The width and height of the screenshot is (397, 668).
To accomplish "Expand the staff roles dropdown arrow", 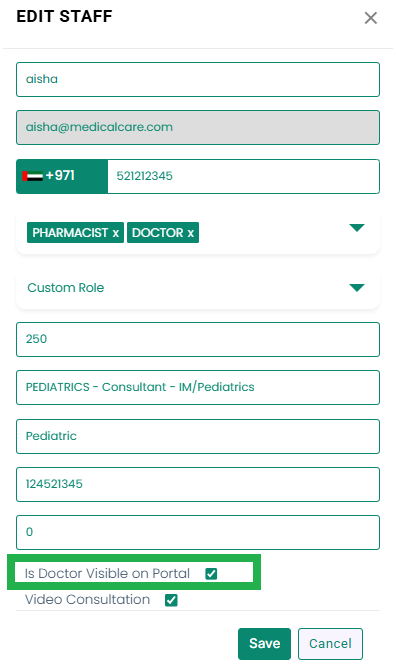I will coord(357,227).
